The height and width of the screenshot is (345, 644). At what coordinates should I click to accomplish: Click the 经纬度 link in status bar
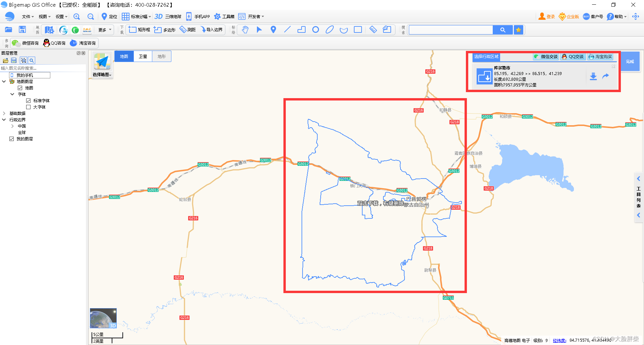coord(559,340)
